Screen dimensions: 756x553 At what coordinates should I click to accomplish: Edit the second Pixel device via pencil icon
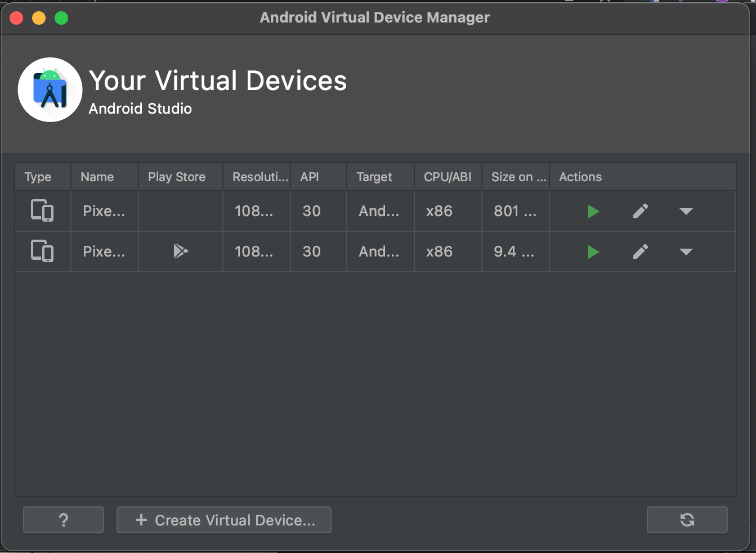click(641, 251)
